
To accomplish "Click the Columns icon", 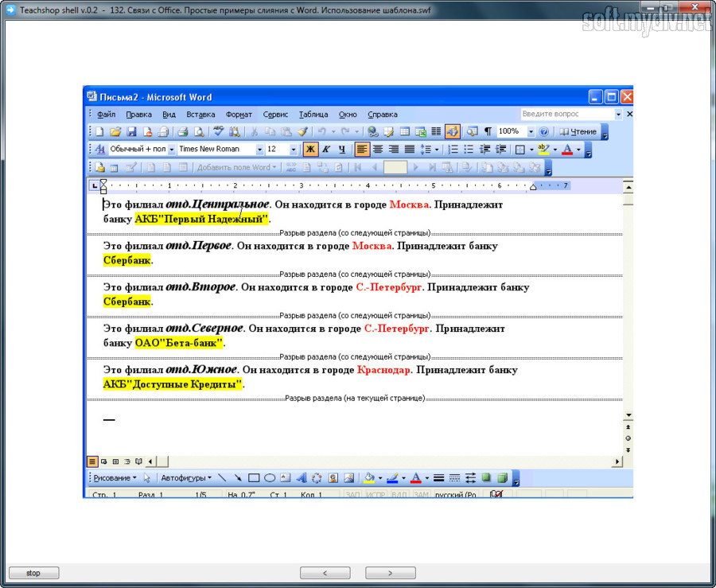I will tap(436, 132).
